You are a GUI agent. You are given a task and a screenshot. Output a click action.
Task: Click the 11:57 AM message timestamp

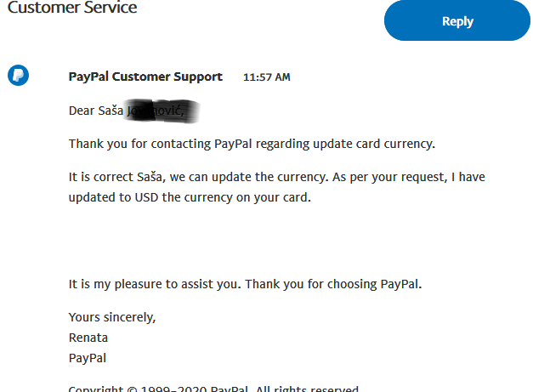pos(267,77)
